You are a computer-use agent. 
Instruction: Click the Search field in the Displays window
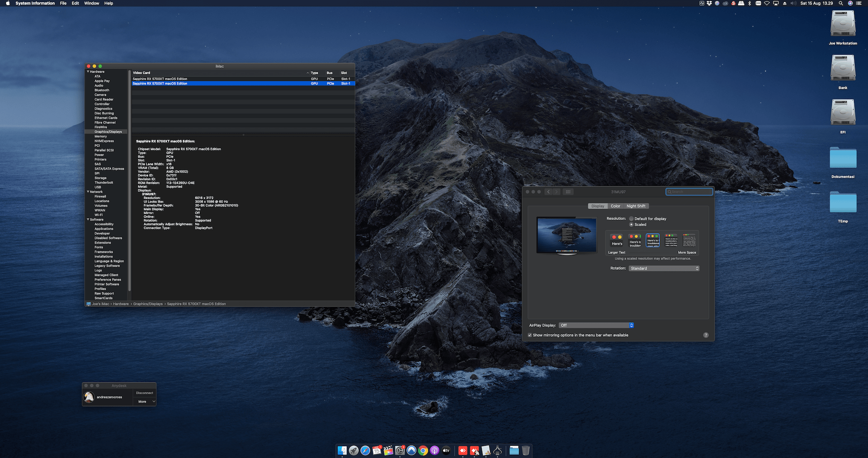(x=689, y=191)
